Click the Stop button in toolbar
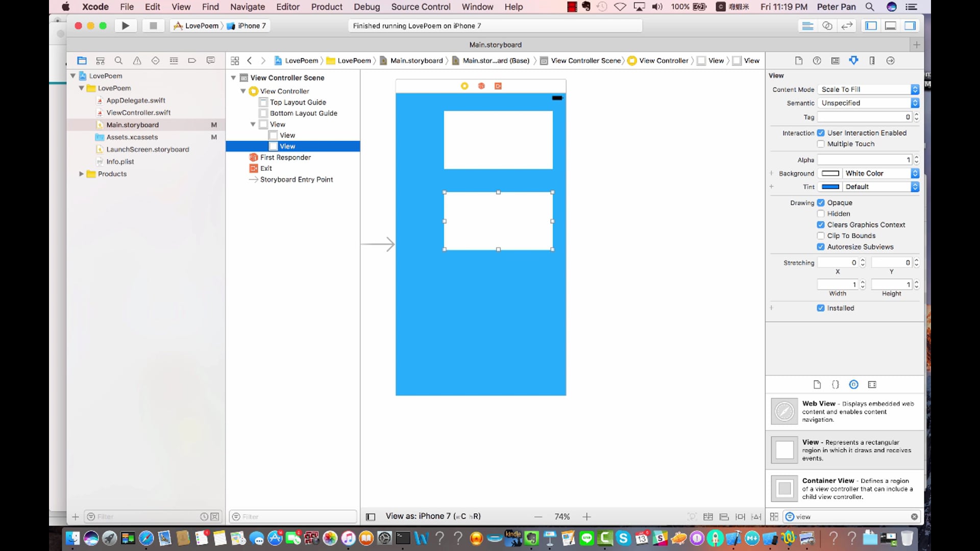 [x=153, y=26]
